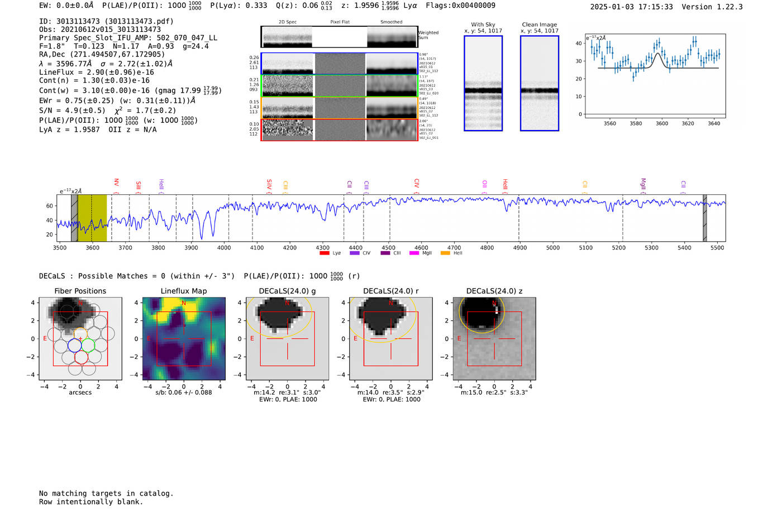The width and height of the screenshot is (782, 532).
Task: Click the blue-bordered Pixel Flat cutout
Action: 340,64
